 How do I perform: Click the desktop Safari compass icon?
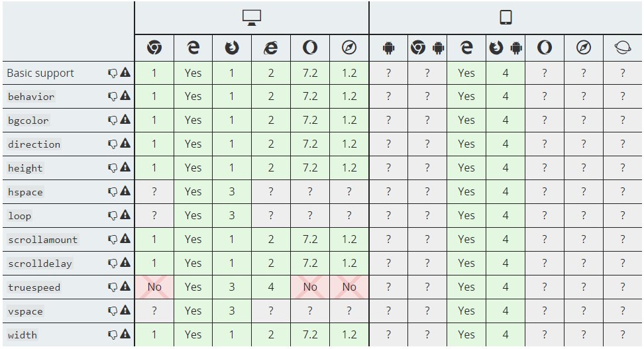[x=349, y=48]
